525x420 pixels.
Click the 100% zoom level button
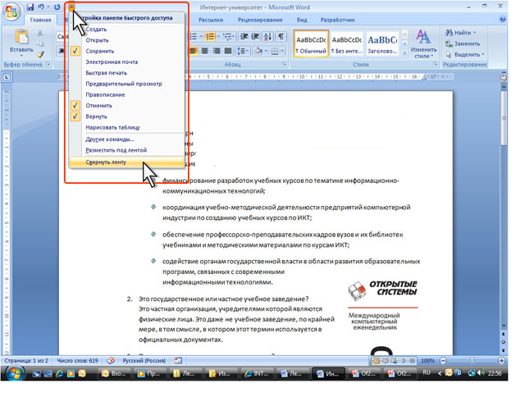[x=427, y=361]
